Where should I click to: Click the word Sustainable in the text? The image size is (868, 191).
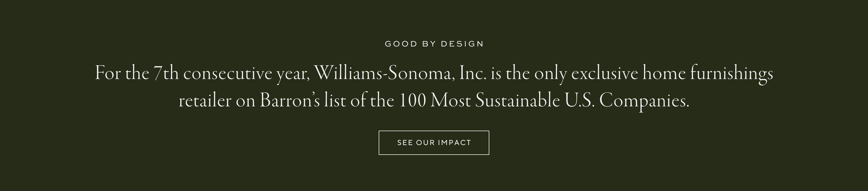click(517, 101)
